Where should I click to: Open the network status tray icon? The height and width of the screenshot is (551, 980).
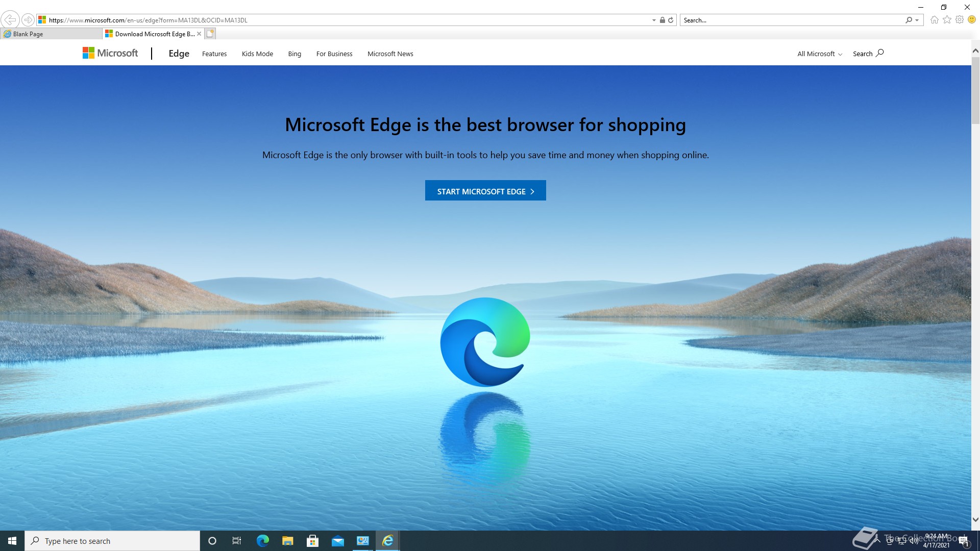click(902, 541)
